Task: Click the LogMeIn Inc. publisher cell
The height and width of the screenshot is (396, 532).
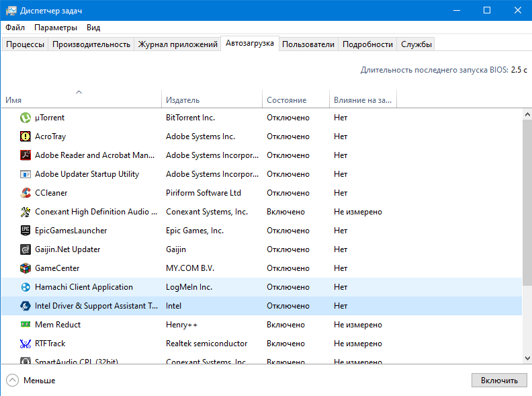Action: coord(189,287)
